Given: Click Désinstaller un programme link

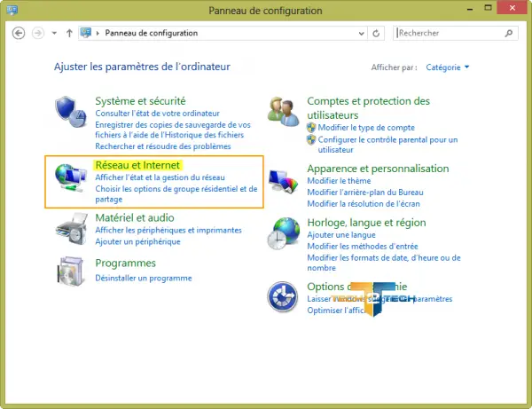Looking at the screenshot, I should coord(143,278).
